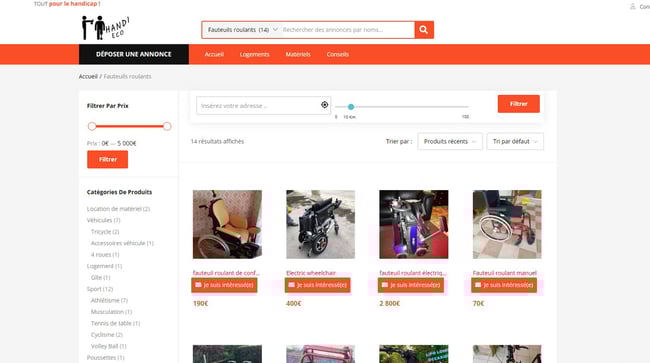
Task: Click the search annonces text field
Action: click(347, 30)
